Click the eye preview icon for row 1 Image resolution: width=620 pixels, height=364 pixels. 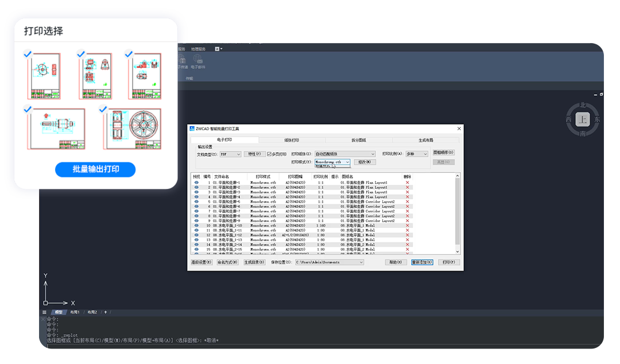[x=196, y=183]
